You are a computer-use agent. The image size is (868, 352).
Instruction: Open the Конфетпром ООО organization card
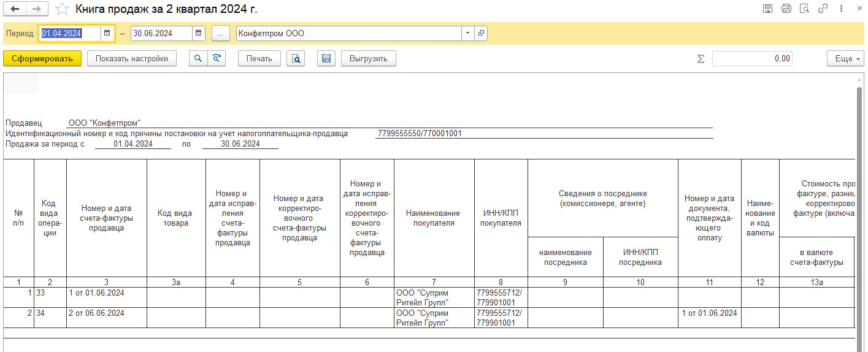[481, 33]
